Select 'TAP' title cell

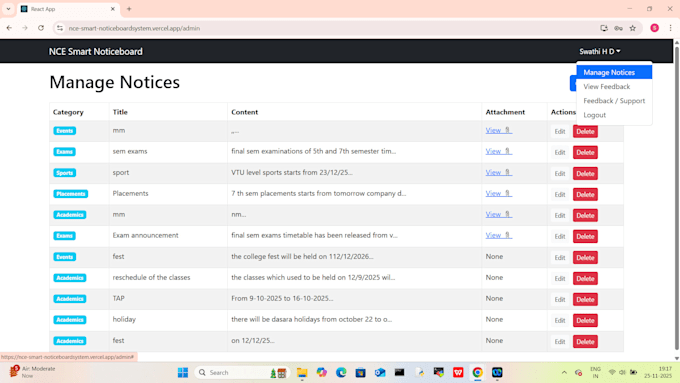pos(168,299)
